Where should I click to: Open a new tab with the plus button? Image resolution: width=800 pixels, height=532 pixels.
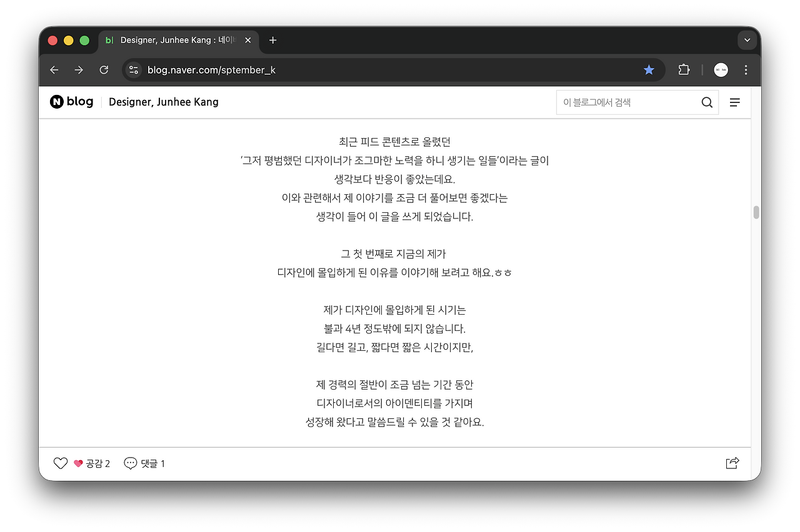pos(272,39)
